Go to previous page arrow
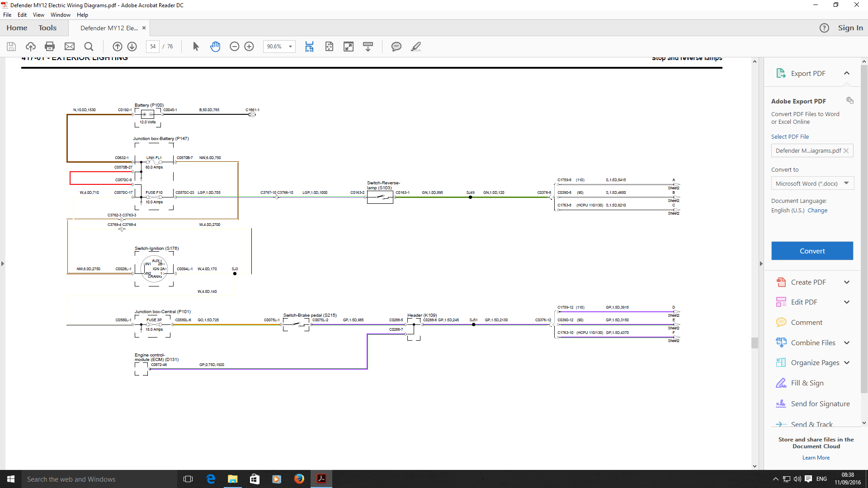 point(118,47)
